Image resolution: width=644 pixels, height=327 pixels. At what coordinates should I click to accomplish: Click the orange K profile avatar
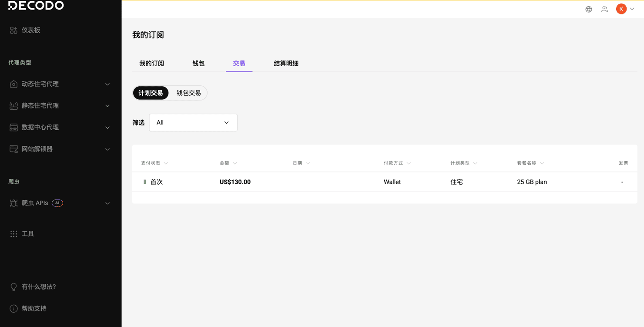pos(621,9)
